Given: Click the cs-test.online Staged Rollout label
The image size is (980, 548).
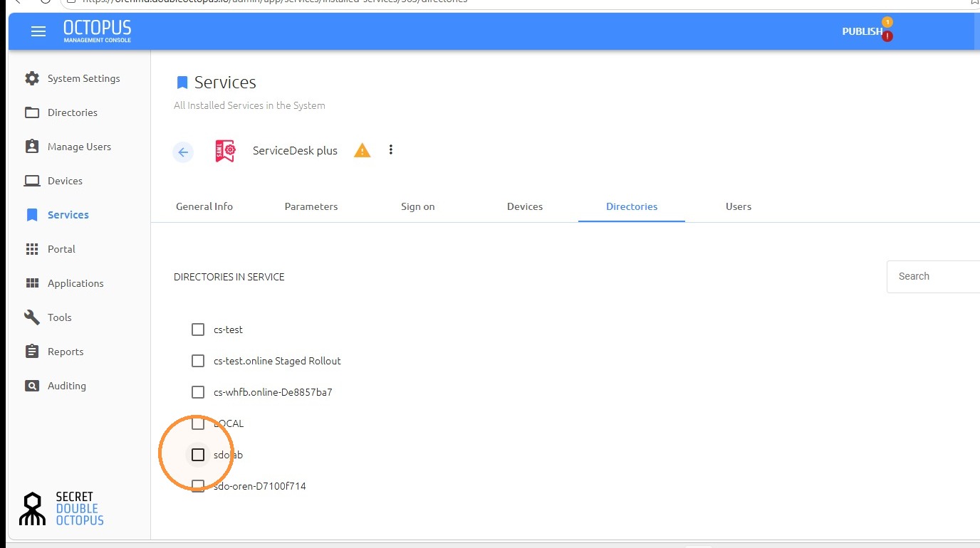Looking at the screenshot, I should tap(277, 361).
